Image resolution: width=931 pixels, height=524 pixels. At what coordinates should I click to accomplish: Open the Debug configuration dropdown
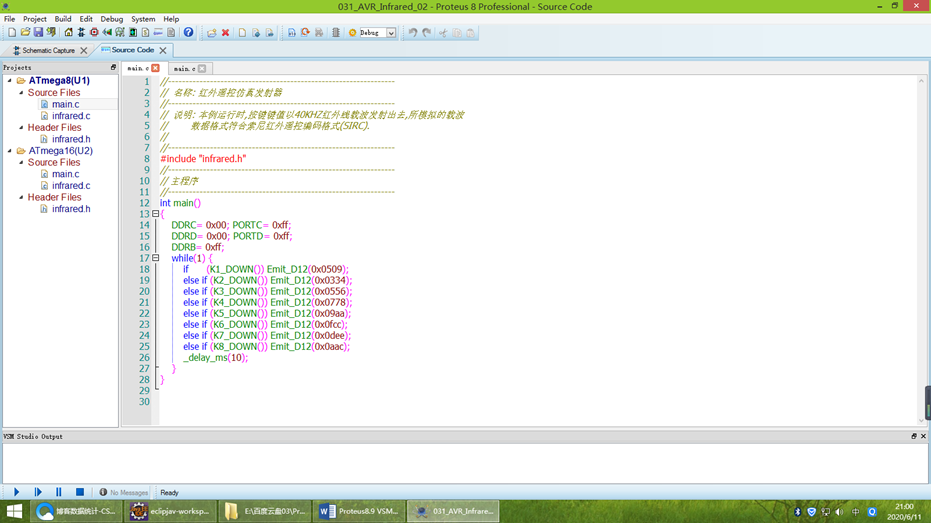[391, 33]
